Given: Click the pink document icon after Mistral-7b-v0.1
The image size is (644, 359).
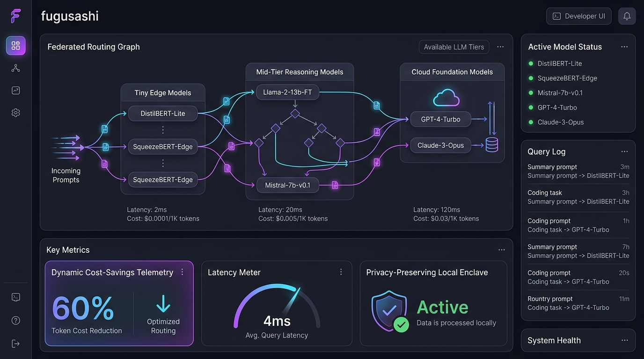Looking at the screenshot, I should click(335, 185).
